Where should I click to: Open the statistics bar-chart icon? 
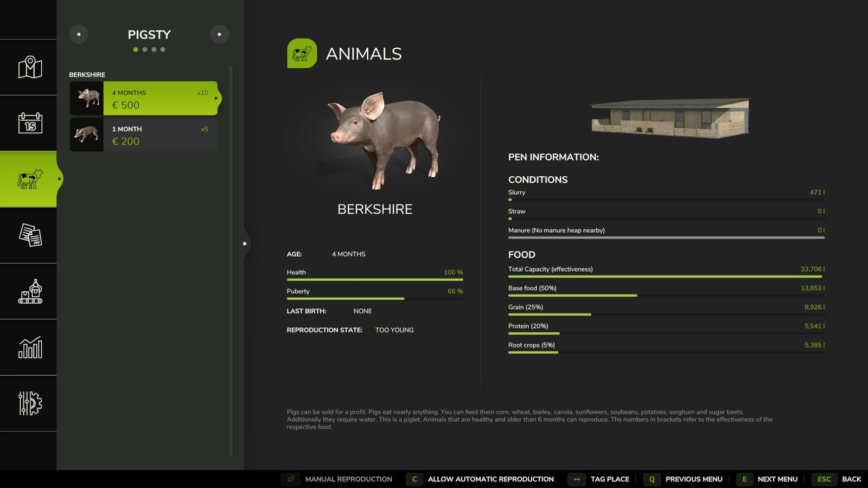(29, 347)
